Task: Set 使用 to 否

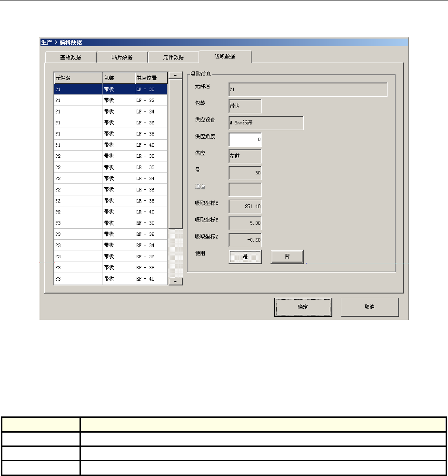Action: click(x=287, y=257)
